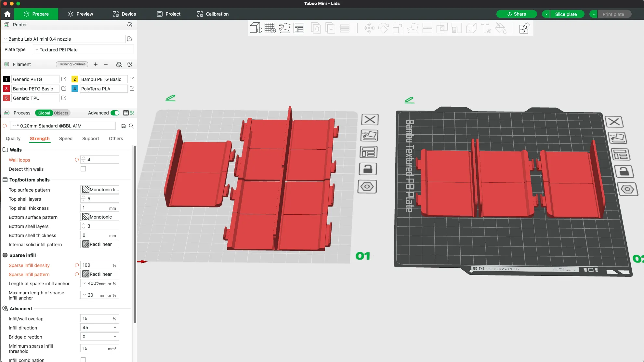Screen dimensions: 644x362
Task: Open printer settings gear icon
Action: click(130, 25)
